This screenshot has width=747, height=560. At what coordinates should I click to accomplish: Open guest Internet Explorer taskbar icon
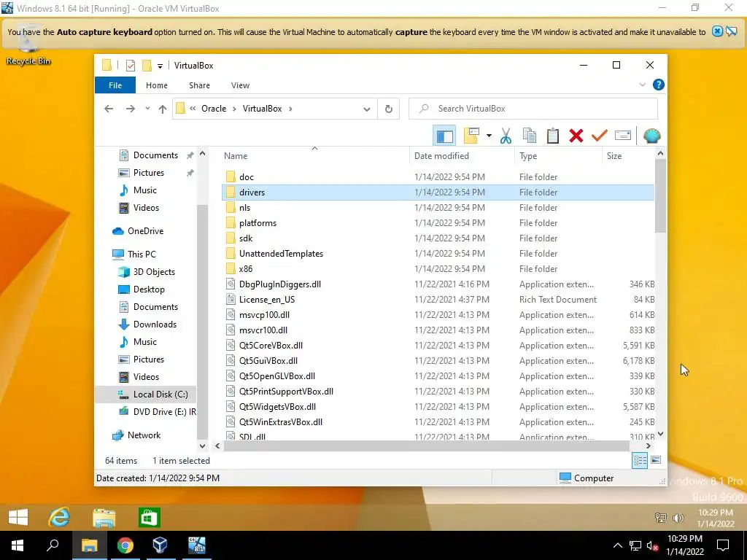tap(60, 517)
